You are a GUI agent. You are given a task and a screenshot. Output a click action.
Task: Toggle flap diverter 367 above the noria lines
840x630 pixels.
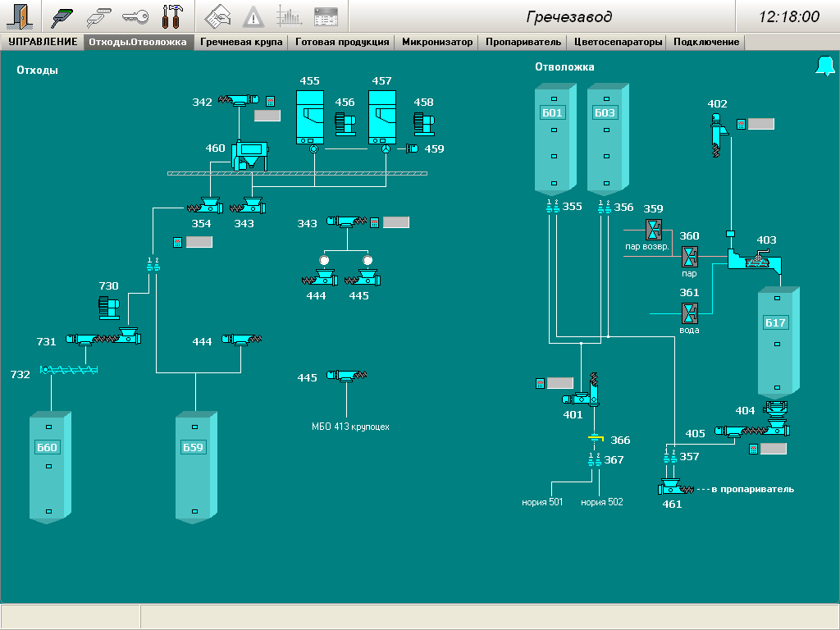(x=595, y=460)
